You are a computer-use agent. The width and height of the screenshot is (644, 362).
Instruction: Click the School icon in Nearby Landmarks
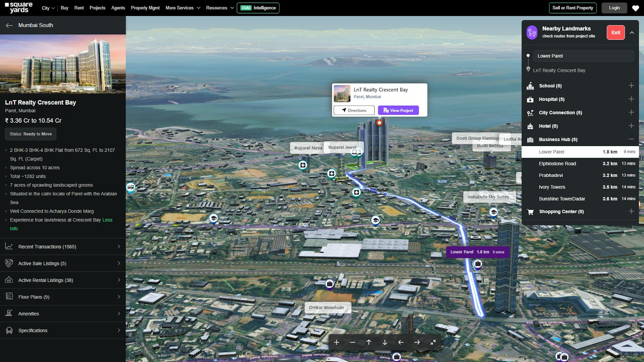coord(530,86)
